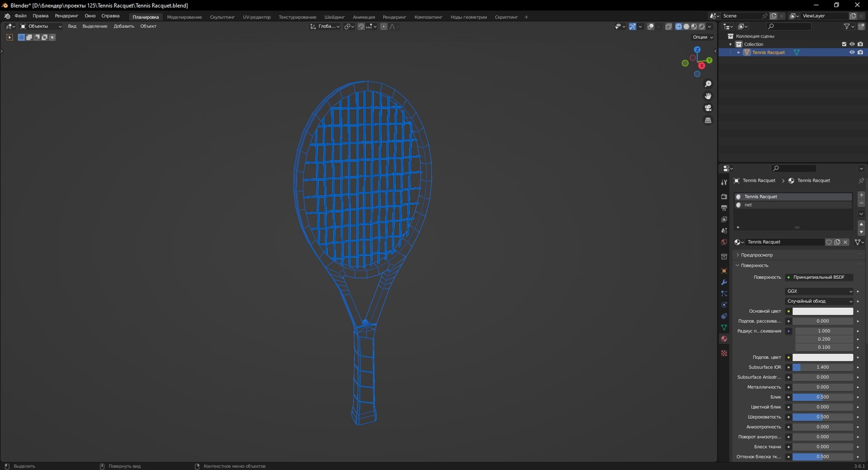Open the Случайный обход subsurface dropdown
Viewport: 868px width, 470px height.
coord(820,301)
